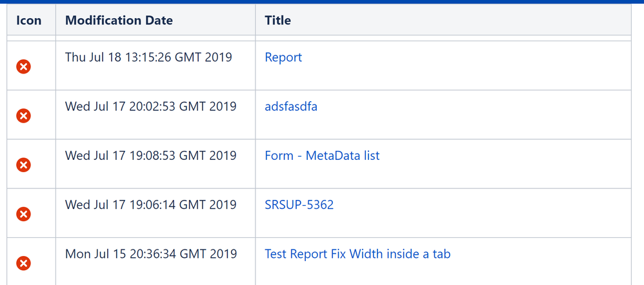Select the Wed Jul 17 19:08:53 date cell

[150, 155]
